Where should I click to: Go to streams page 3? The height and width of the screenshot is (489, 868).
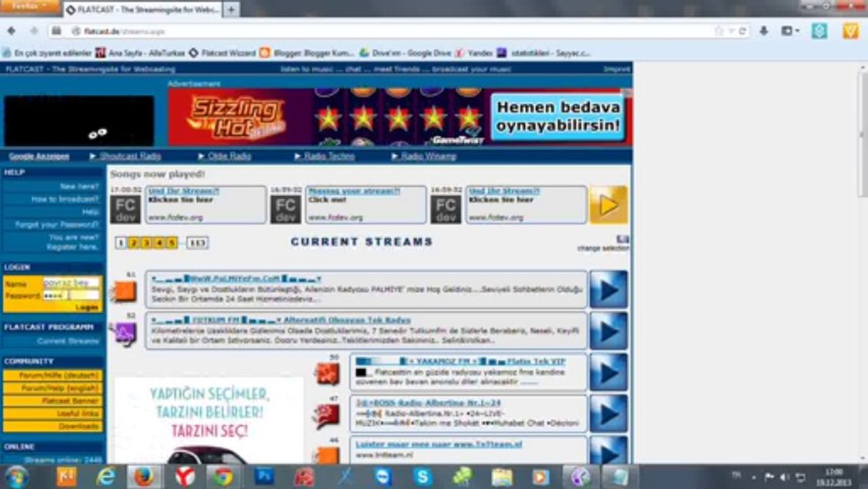click(147, 243)
